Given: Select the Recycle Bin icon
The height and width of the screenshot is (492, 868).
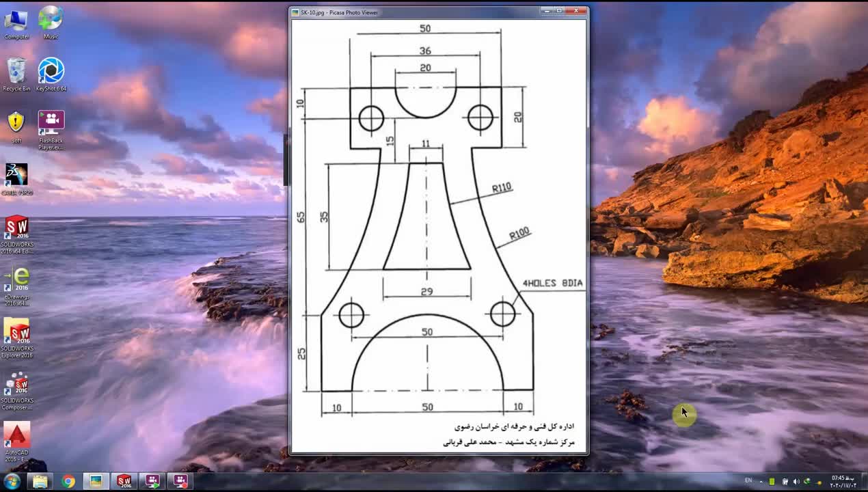Looking at the screenshot, I should pyautogui.click(x=16, y=71).
